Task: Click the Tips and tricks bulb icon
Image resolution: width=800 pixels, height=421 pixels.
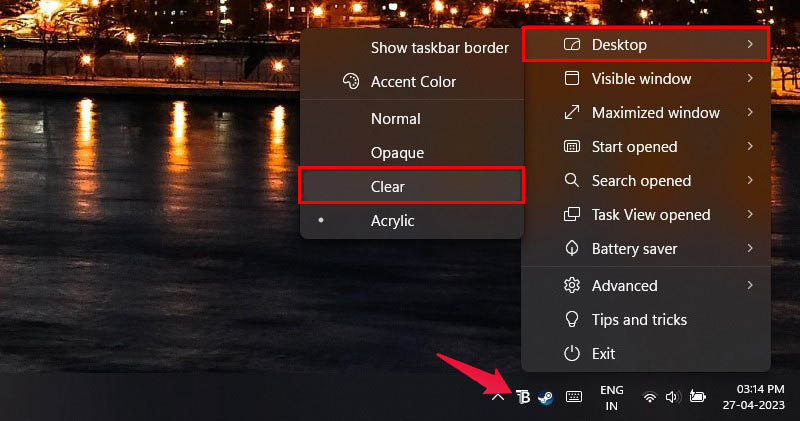Action: point(572,319)
